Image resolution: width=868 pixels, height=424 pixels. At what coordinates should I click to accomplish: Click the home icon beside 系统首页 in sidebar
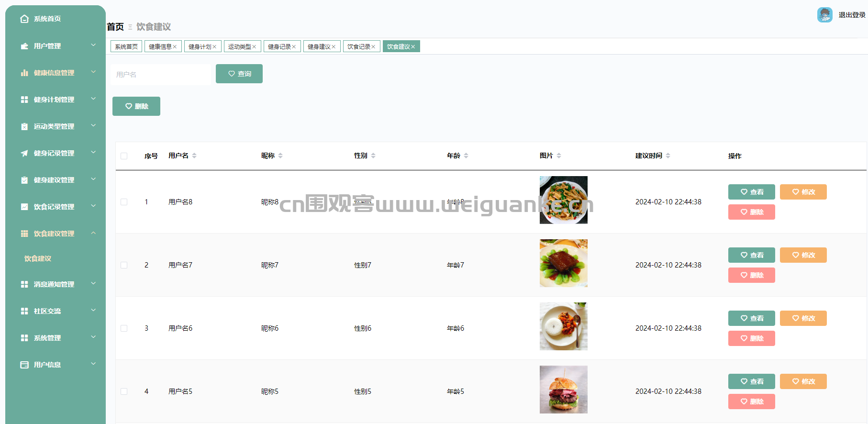(24, 19)
